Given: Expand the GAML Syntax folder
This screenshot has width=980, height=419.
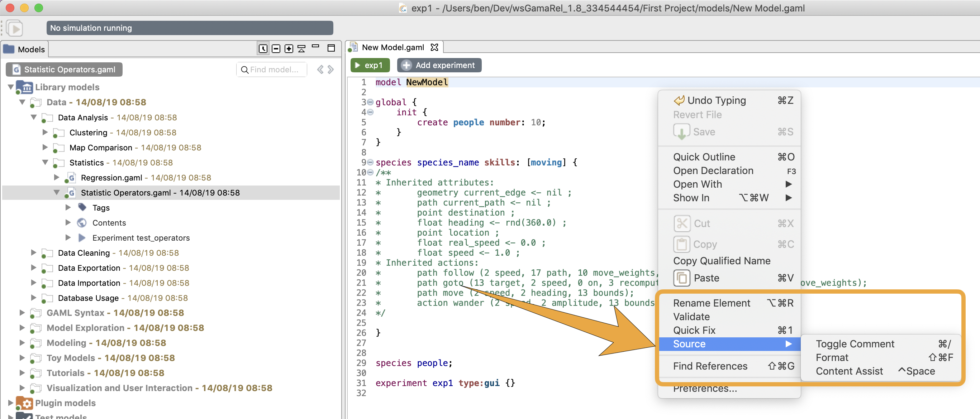Looking at the screenshot, I should coord(22,313).
